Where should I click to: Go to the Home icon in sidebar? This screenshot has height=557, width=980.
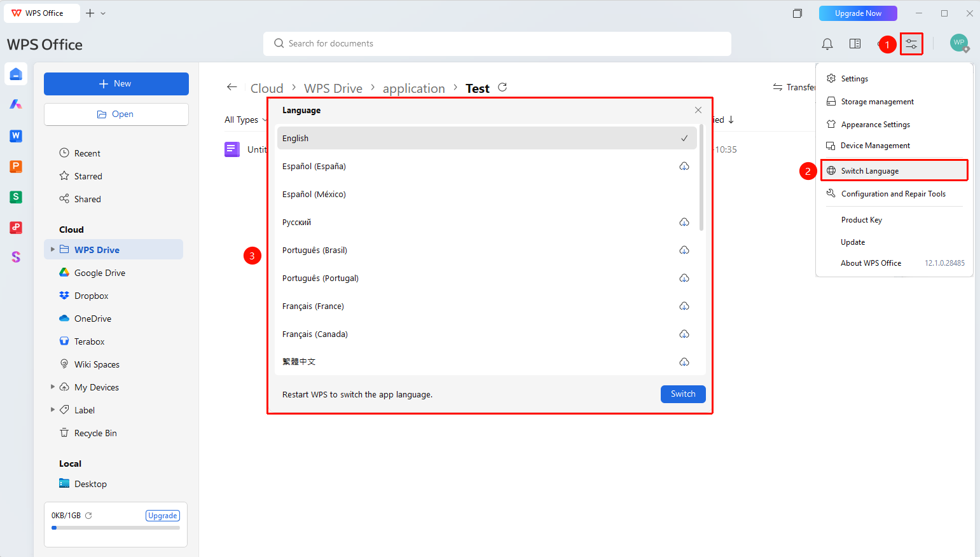16,74
